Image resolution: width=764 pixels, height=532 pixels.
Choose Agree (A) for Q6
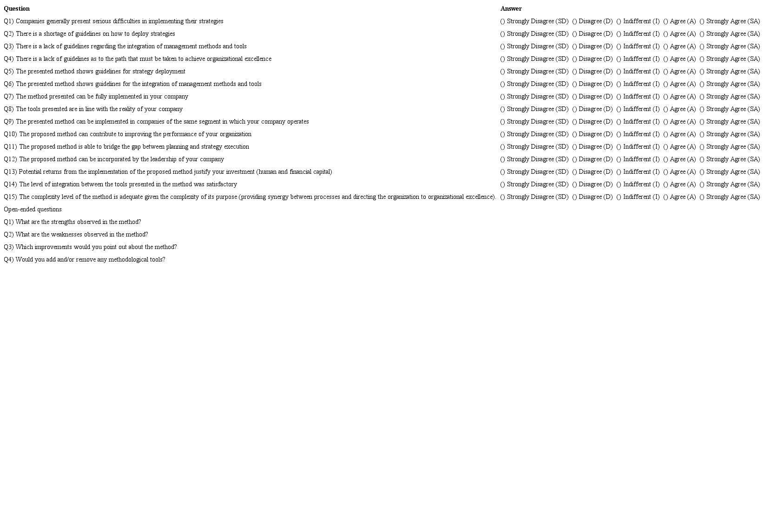click(x=679, y=84)
